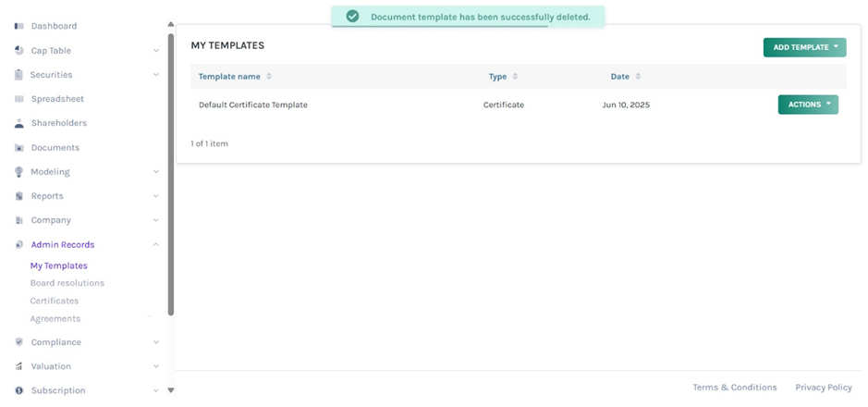Click the Subscription icon in sidebar
This screenshot has width=868, height=407.
(x=18, y=390)
